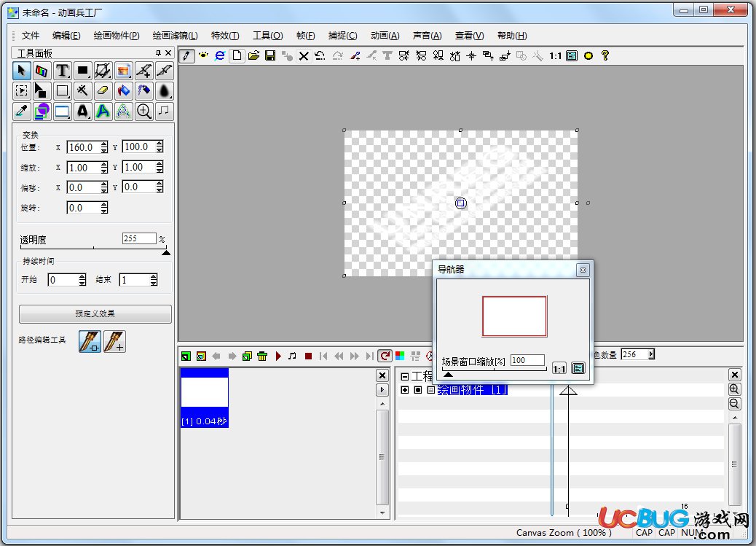Select the RGB color film tool
This screenshot has width=756, height=546.
point(42,71)
